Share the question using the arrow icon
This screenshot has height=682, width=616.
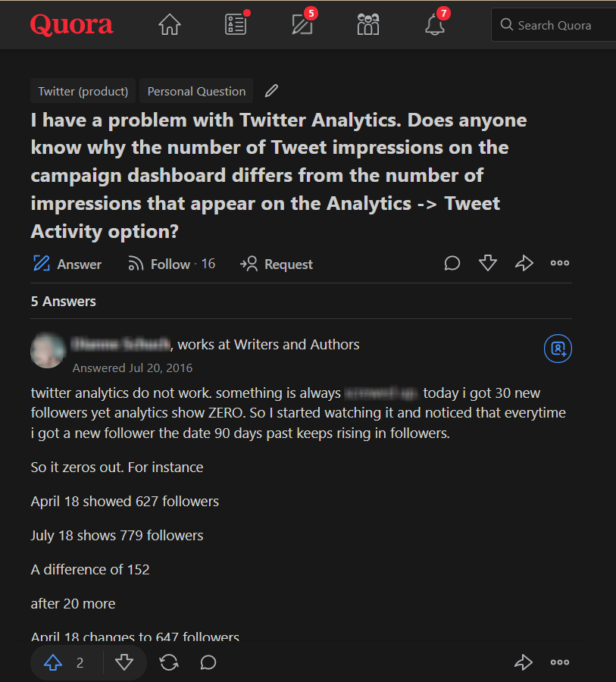coord(524,264)
